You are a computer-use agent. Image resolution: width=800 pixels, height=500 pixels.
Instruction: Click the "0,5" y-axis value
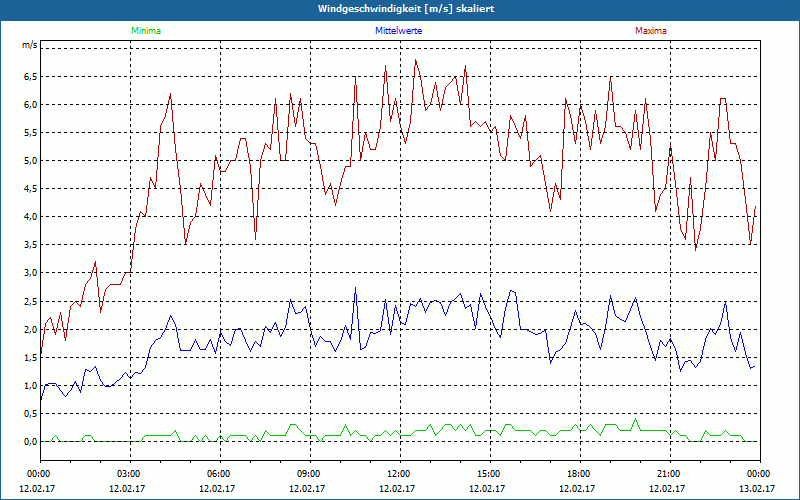(31, 414)
